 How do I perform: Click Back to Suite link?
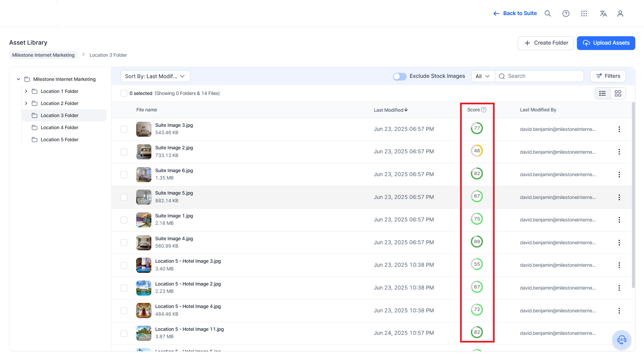[x=515, y=13]
